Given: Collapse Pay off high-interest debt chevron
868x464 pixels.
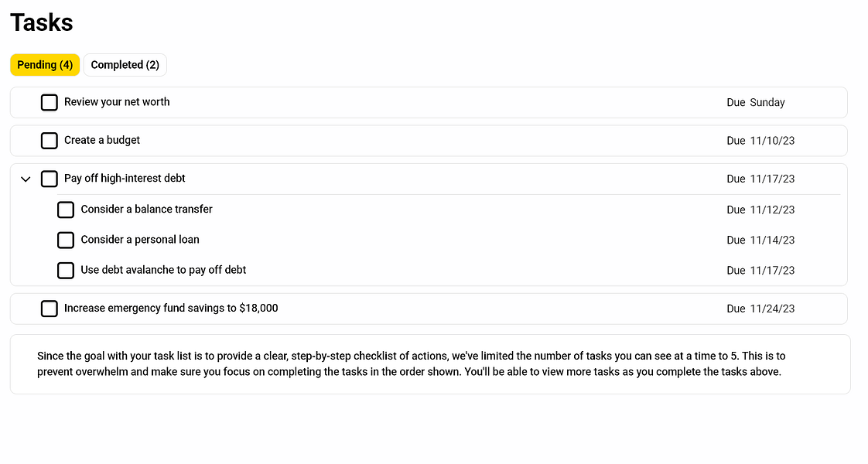Looking at the screenshot, I should coord(26,179).
